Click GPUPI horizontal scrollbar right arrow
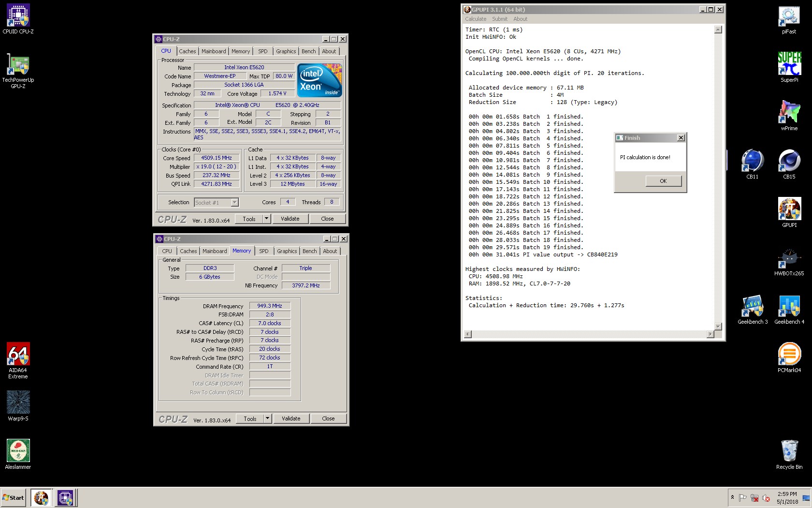812x508 pixels. (x=710, y=334)
